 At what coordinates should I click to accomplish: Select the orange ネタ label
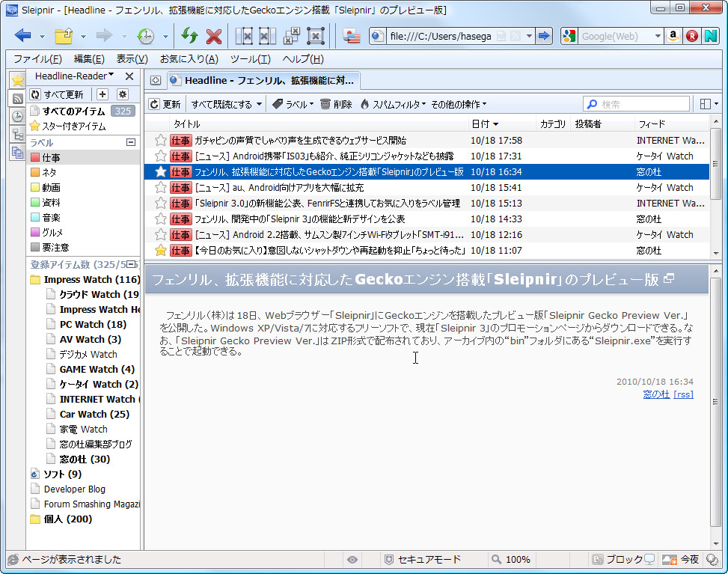pyautogui.click(x=43, y=172)
